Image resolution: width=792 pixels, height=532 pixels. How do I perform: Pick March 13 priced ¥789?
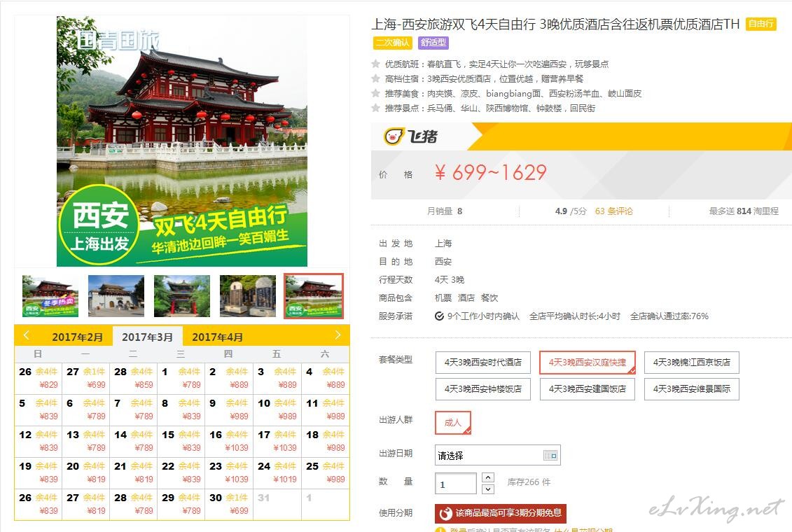86,440
